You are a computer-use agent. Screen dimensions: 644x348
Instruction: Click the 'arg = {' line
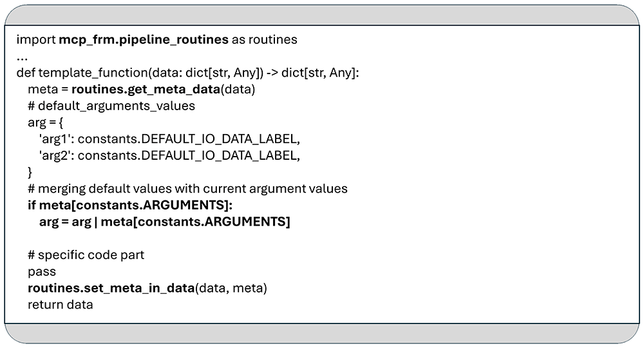(45, 122)
